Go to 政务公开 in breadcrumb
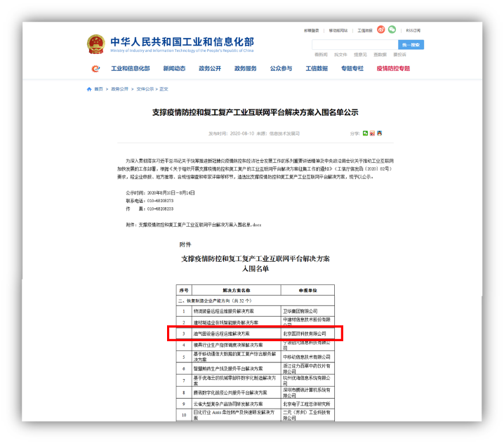Viewport: 504px width, 443px height. pyautogui.click(x=119, y=89)
